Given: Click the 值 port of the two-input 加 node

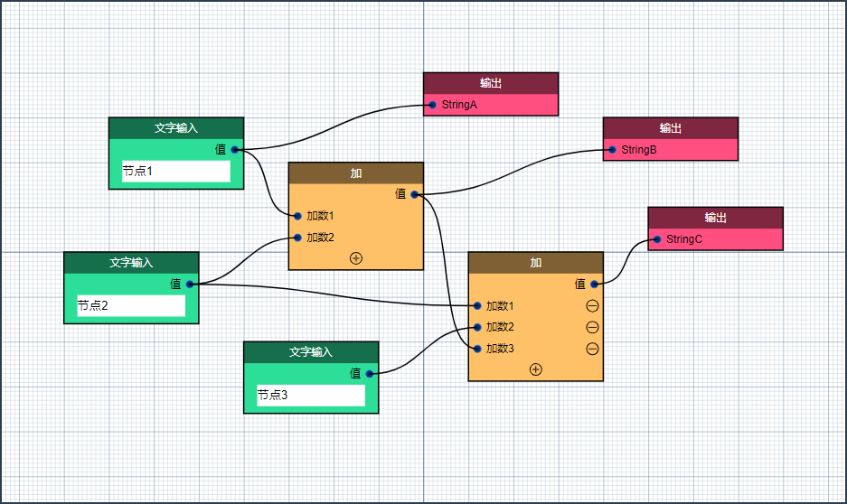Looking at the screenshot, I should click(x=415, y=194).
